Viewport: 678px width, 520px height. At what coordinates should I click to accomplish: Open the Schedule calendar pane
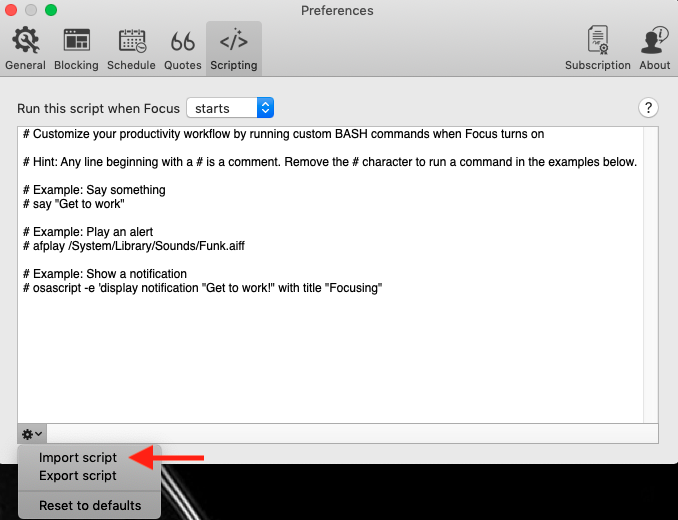(x=131, y=48)
